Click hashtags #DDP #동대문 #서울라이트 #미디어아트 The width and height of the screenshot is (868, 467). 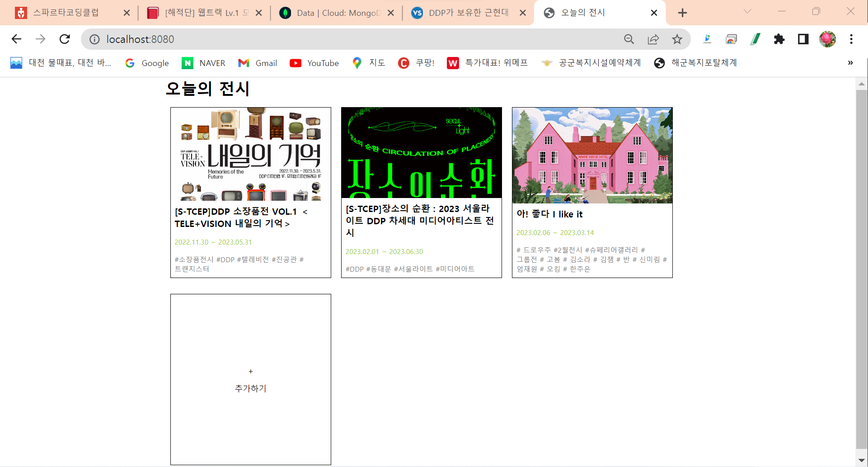point(410,269)
